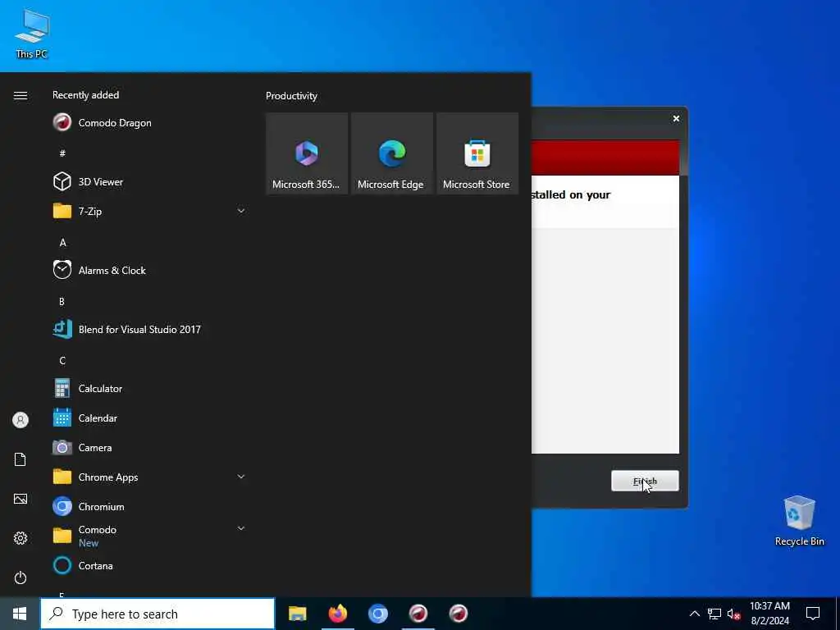840x630 pixels.
Task: Open Cortana in the app list
Action: click(x=149, y=565)
